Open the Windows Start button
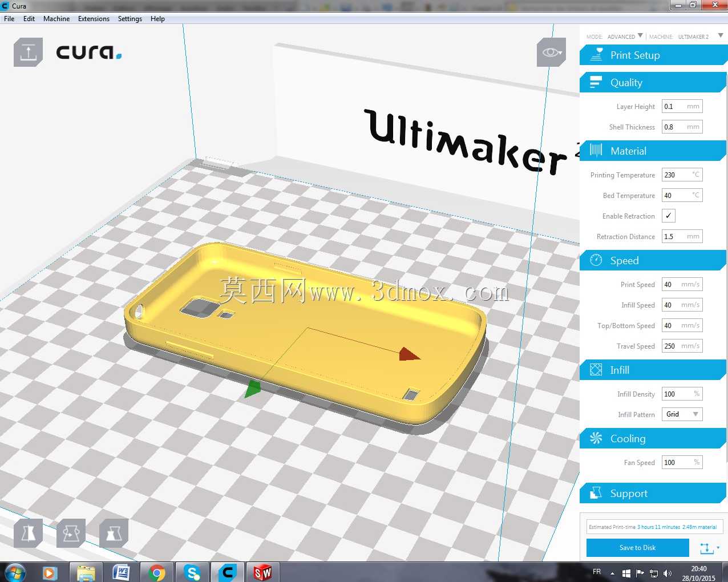 tap(15, 572)
